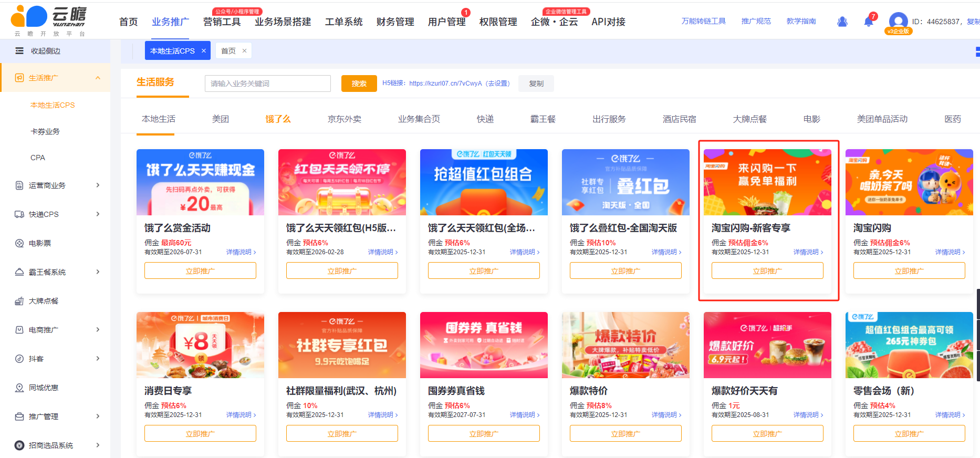Open the 社群专享红包 banner thumbnail

tap(342, 345)
